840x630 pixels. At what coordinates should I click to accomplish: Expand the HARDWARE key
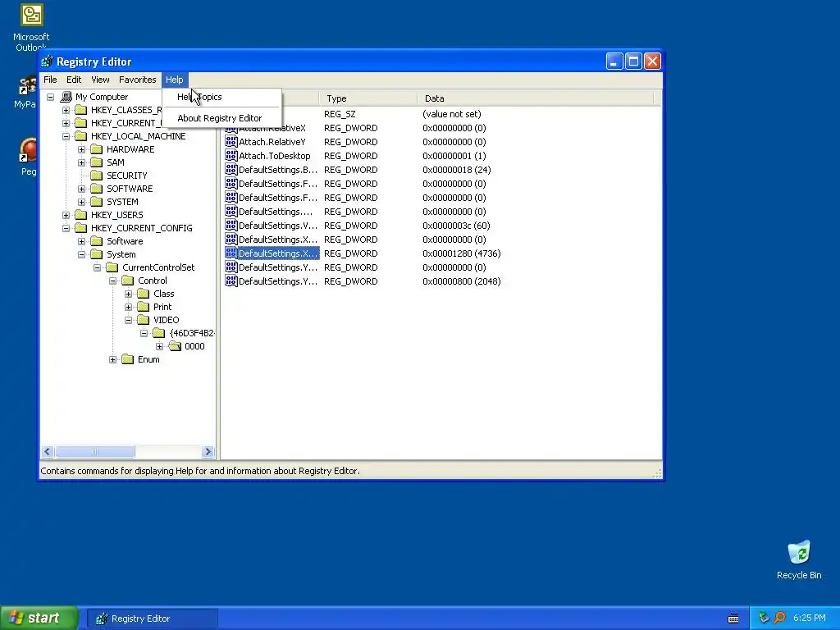click(81, 149)
